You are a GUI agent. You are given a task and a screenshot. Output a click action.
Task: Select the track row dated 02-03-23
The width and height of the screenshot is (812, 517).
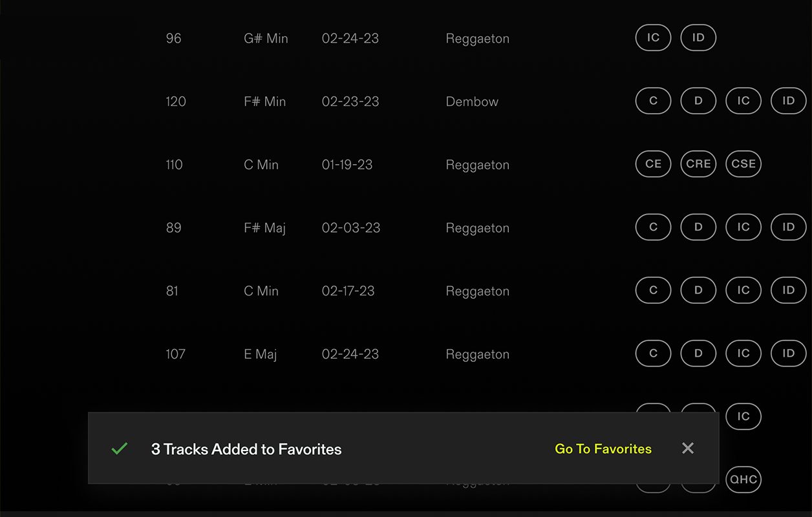pos(351,228)
